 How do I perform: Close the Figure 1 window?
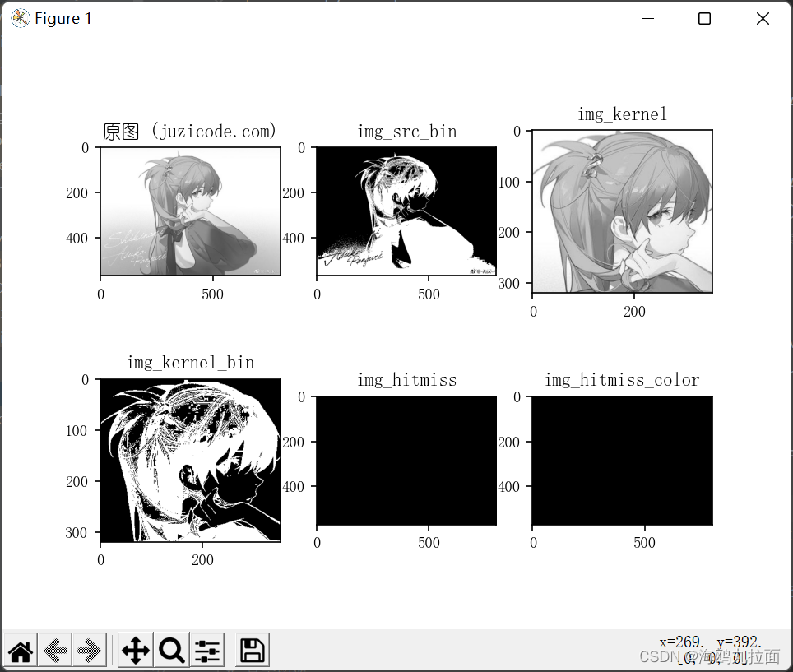pyautogui.click(x=763, y=19)
